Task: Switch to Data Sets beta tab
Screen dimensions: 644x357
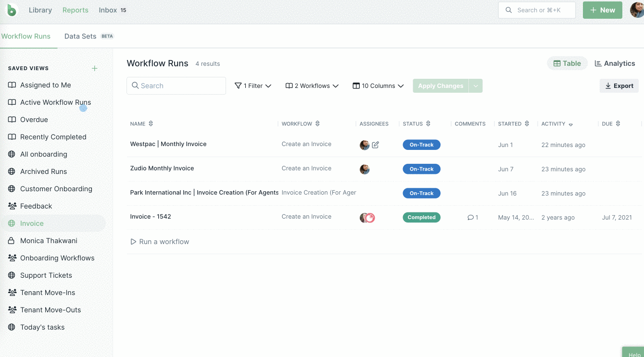Action: coord(89,37)
